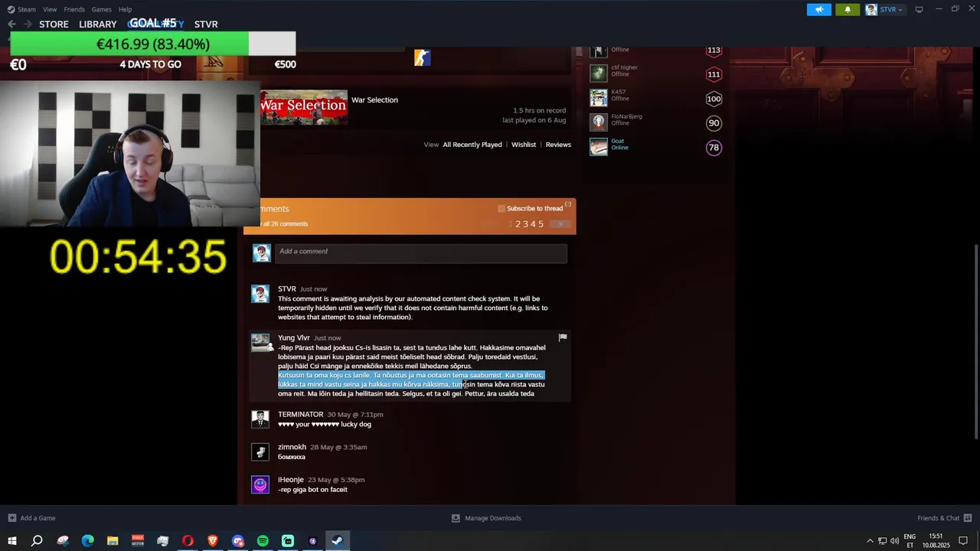980x551 pixels.
Task: Flag Yung Vlvr's comment
Action: (x=563, y=337)
